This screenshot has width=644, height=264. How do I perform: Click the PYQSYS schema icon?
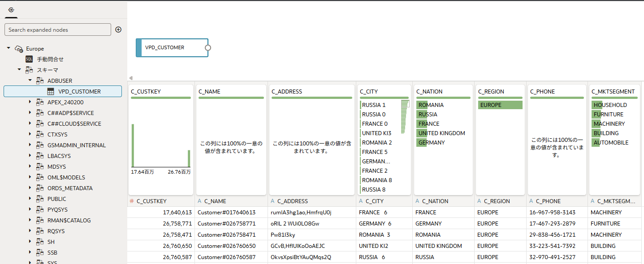coord(40,209)
